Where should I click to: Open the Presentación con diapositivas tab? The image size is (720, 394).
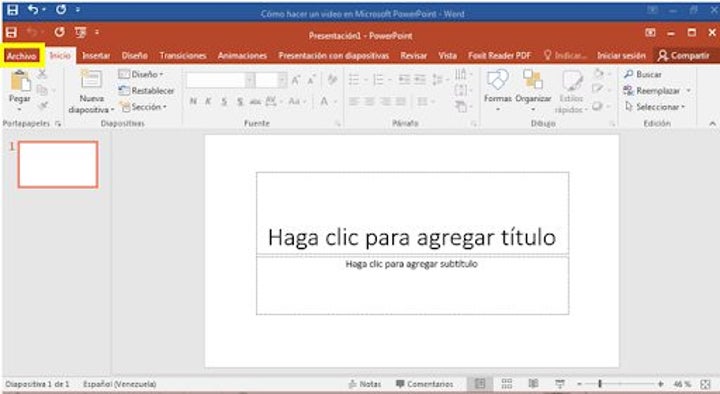[x=334, y=56]
